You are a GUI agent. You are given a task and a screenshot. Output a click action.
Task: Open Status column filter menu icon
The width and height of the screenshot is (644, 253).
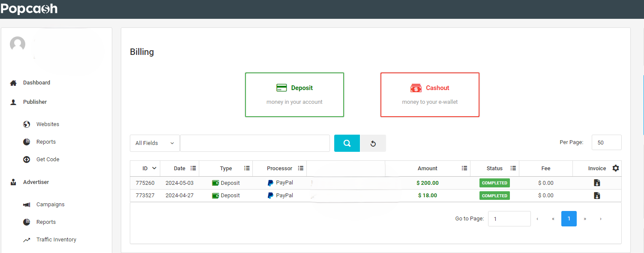click(x=513, y=169)
